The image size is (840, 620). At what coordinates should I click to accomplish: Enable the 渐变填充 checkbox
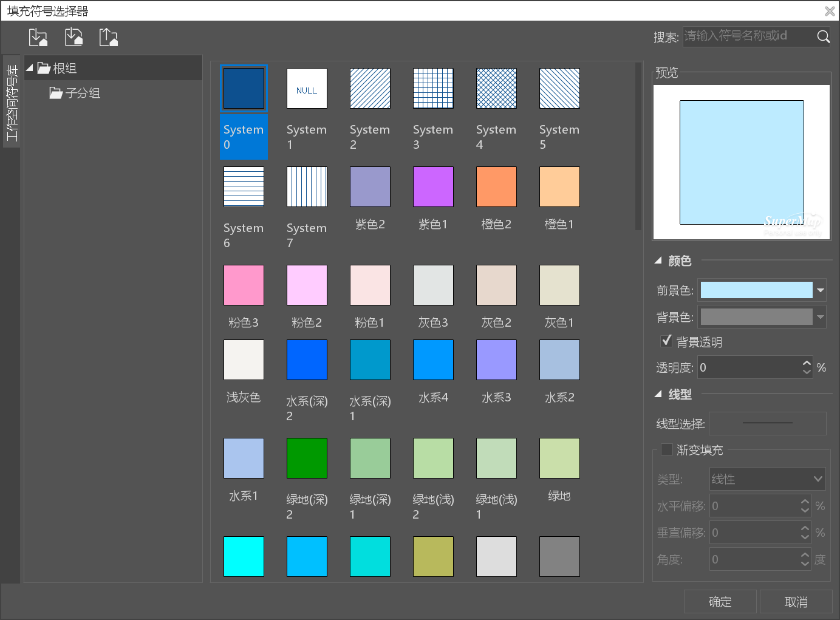[666, 449]
